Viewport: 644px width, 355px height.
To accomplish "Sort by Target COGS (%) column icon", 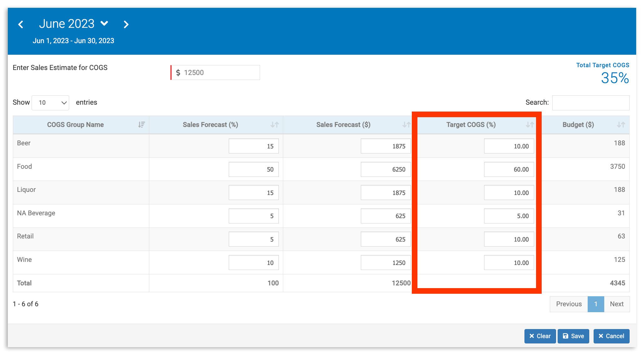I will pyautogui.click(x=529, y=125).
